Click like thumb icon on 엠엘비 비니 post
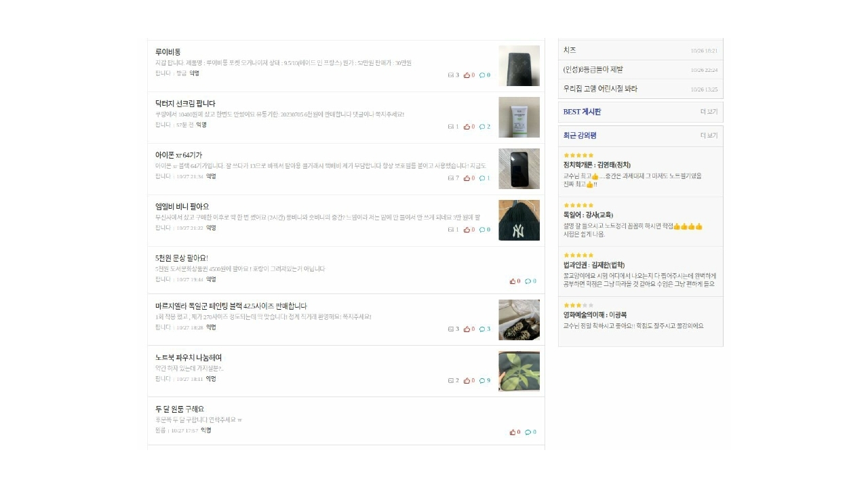Screen dimensions: 868x488 (467, 230)
